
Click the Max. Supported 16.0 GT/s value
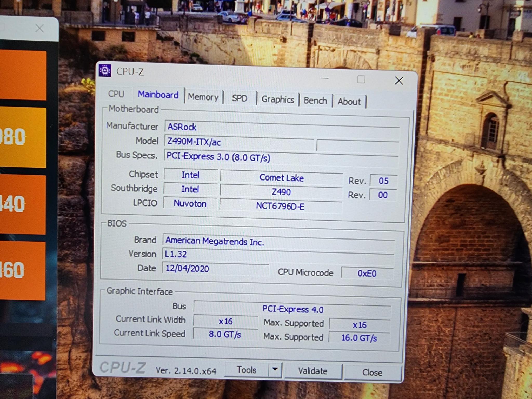(359, 338)
